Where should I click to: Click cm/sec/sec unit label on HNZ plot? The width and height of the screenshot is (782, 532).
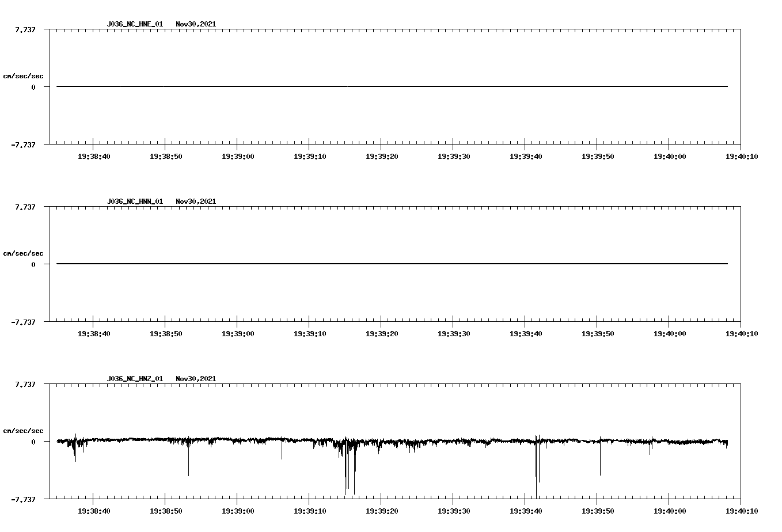pos(23,431)
